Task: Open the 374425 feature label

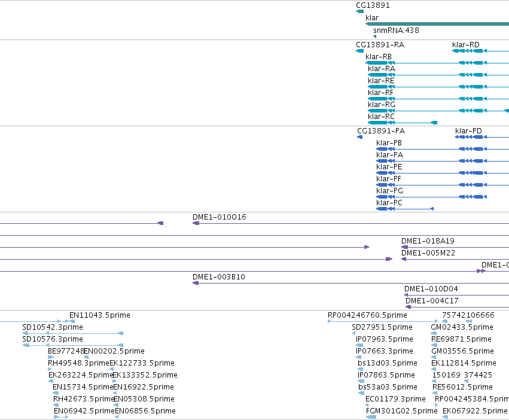Action: coord(478,375)
